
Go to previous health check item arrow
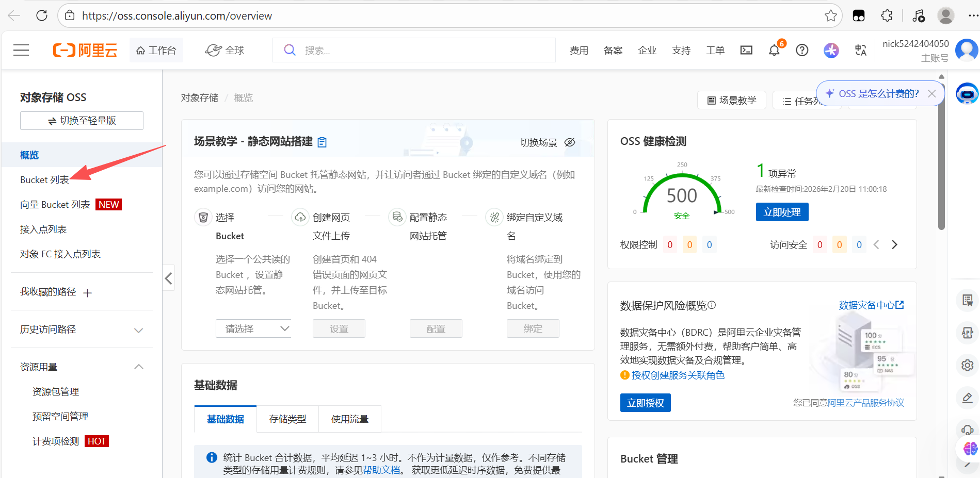click(876, 244)
